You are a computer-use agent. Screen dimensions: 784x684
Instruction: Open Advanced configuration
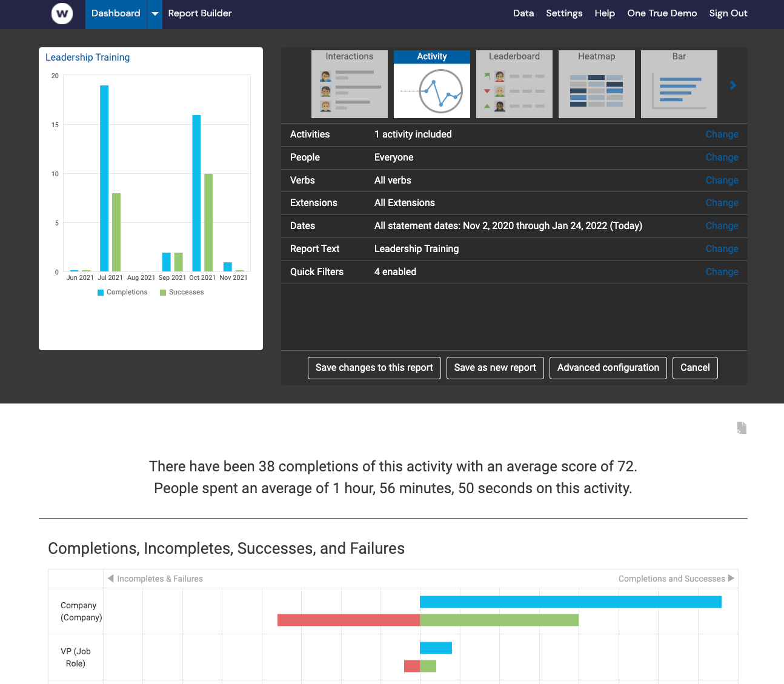pyautogui.click(x=608, y=368)
